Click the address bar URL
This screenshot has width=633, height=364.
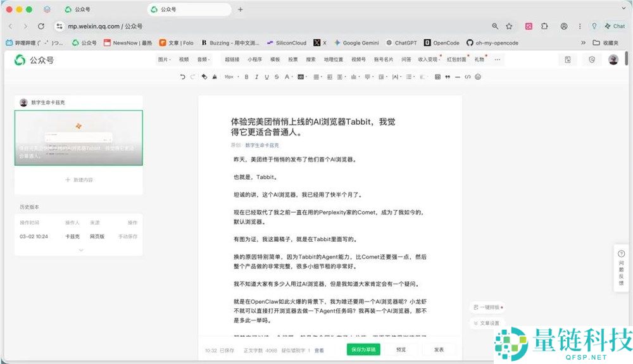(x=105, y=26)
